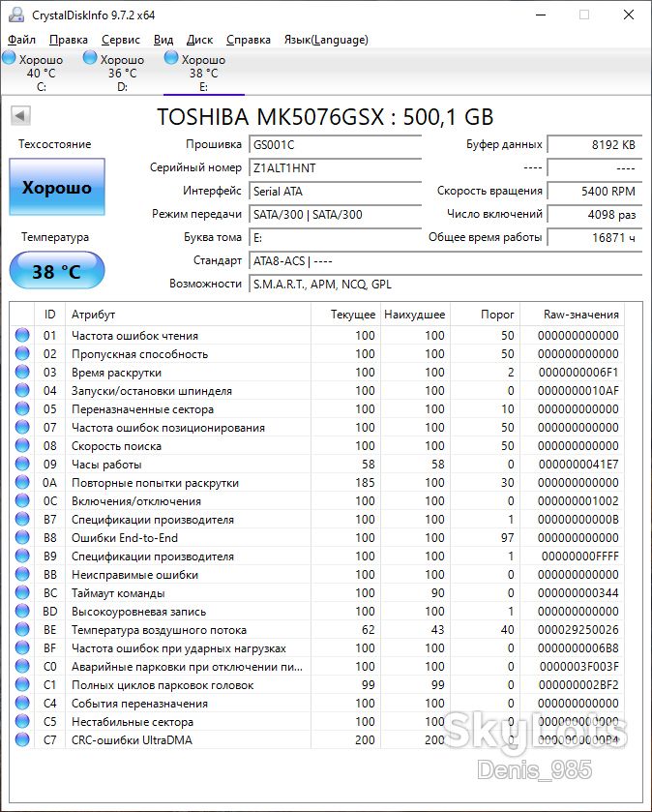
Task: Click the 38 °C temperature button
Action: coord(57,270)
